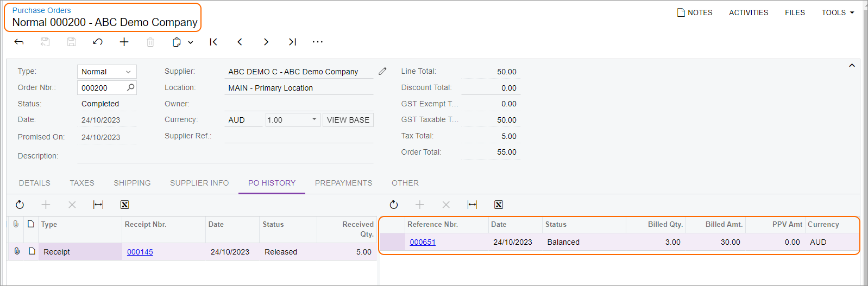The image size is (868, 286).
Task: Open the Type dropdown showing Normal
Action: (106, 72)
